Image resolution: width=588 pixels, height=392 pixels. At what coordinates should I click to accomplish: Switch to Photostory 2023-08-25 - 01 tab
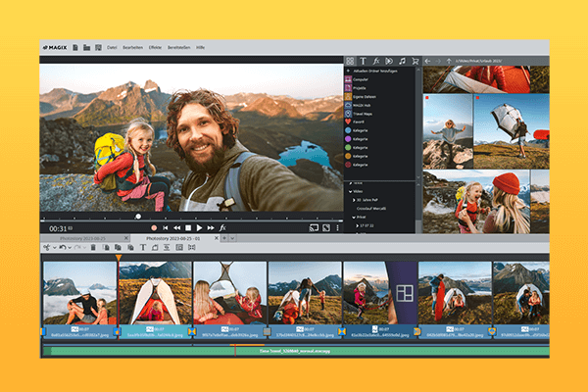pyautogui.click(x=171, y=238)
